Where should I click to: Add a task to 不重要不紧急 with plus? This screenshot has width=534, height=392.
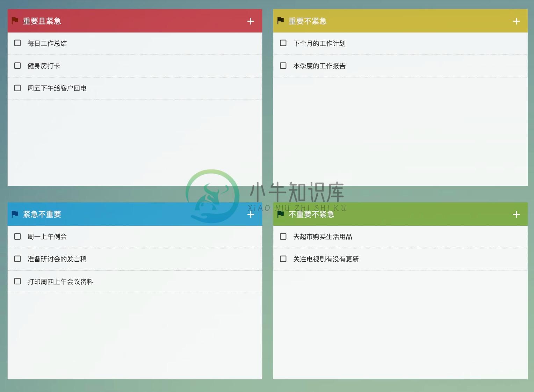(516, 215)
